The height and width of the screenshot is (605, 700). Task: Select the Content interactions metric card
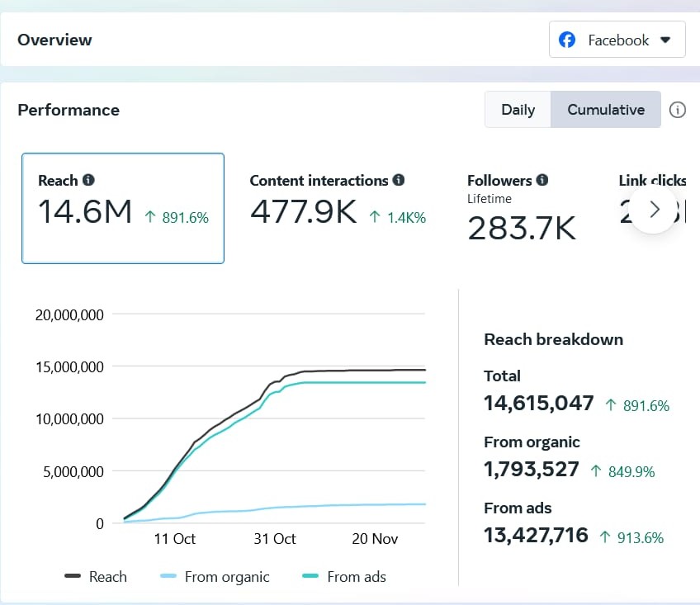click(338, 208)
